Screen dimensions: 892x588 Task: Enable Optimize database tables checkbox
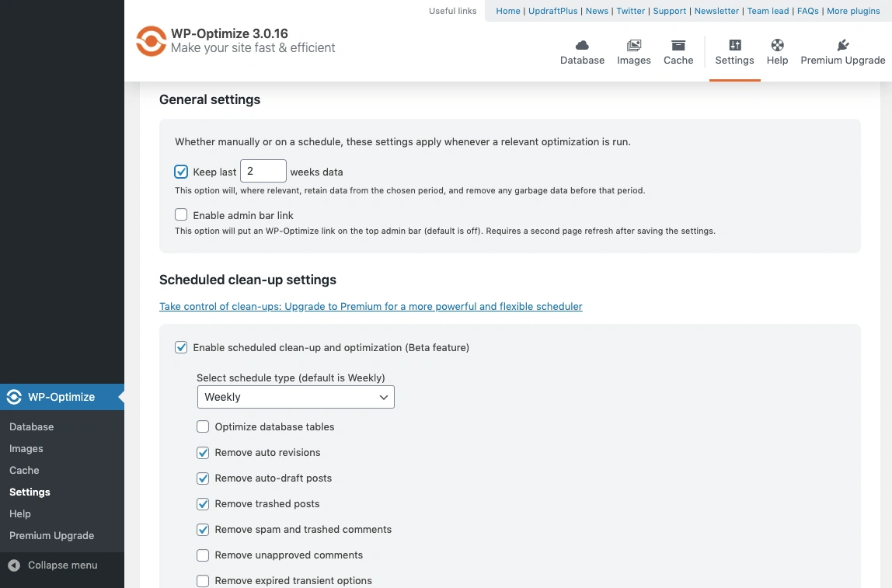(203, 426)
